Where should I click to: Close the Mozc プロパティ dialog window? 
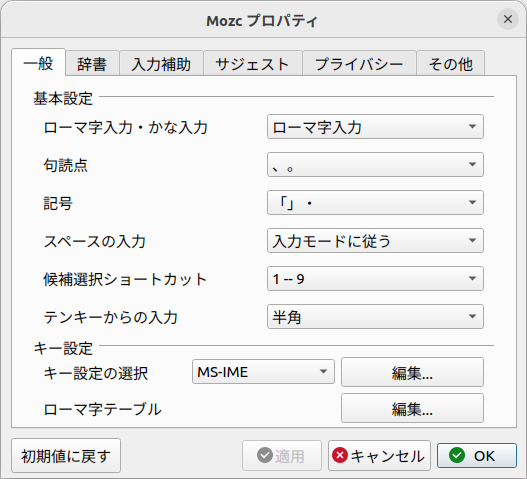tap(508, 19)
